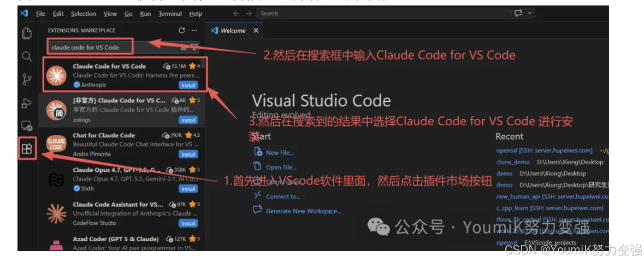Open the Explorer view in activity bar
The height and width of the screenshot is (261, 644).
(x=27, y=34)
